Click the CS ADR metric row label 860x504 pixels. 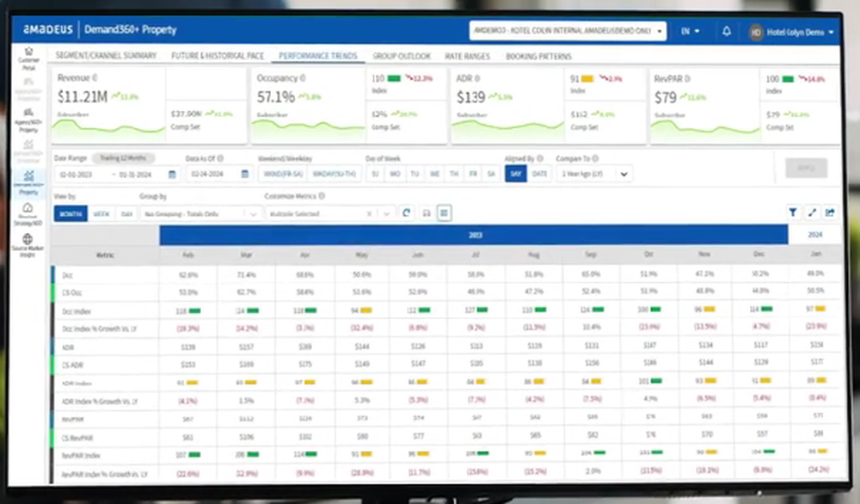point(73,365)
